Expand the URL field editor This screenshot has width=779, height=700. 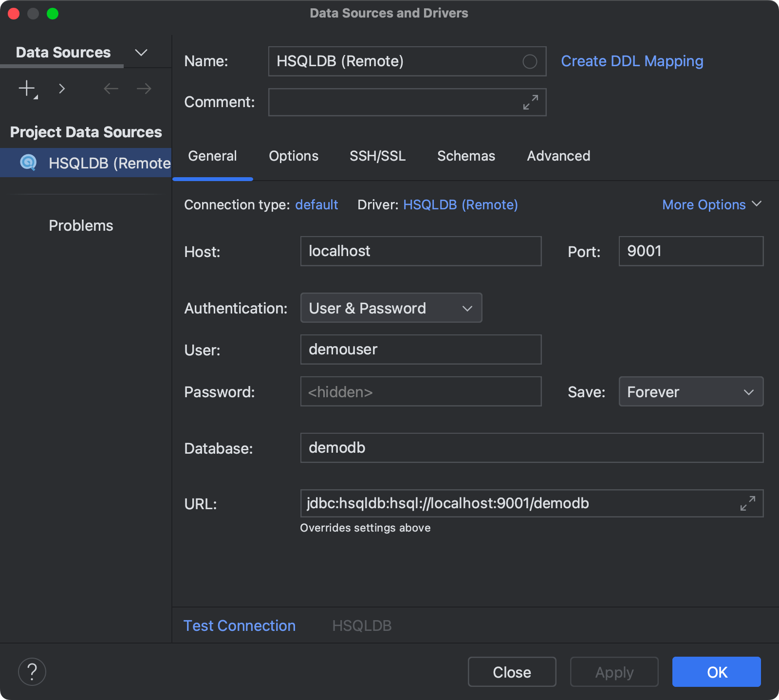pyautogui.click(x=748, y=503)
